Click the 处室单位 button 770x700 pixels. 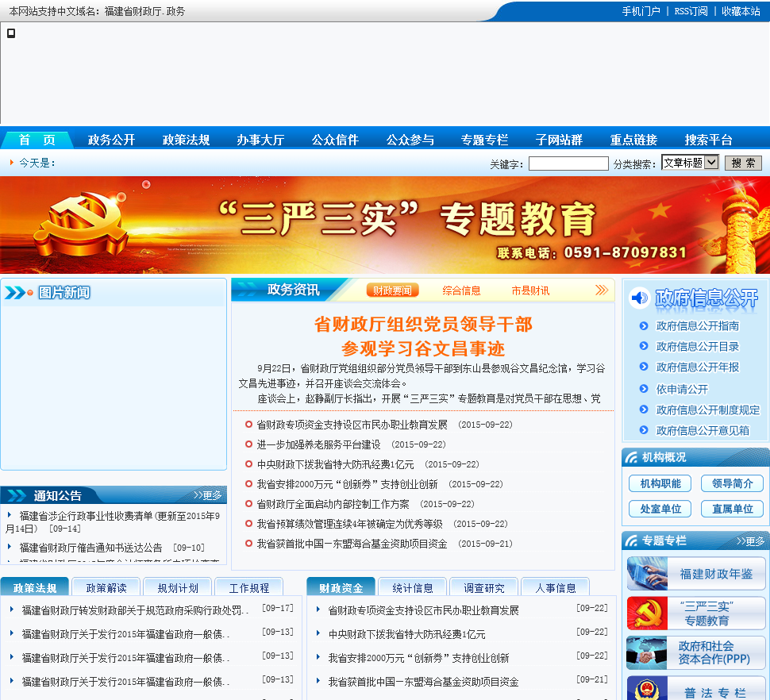coord(660,509)
